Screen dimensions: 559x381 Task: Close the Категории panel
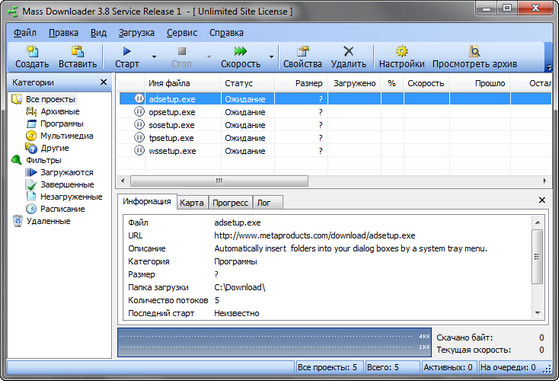point(103,82)
